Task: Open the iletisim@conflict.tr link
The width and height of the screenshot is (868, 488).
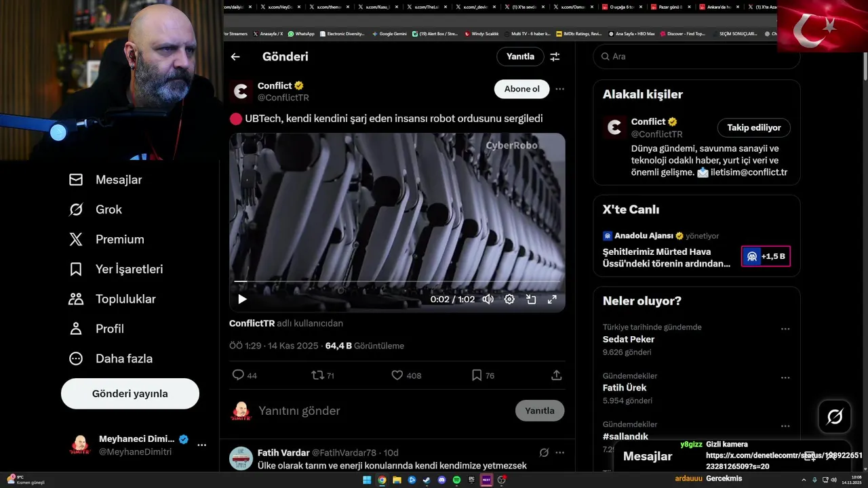Action: tap(749, 172)
